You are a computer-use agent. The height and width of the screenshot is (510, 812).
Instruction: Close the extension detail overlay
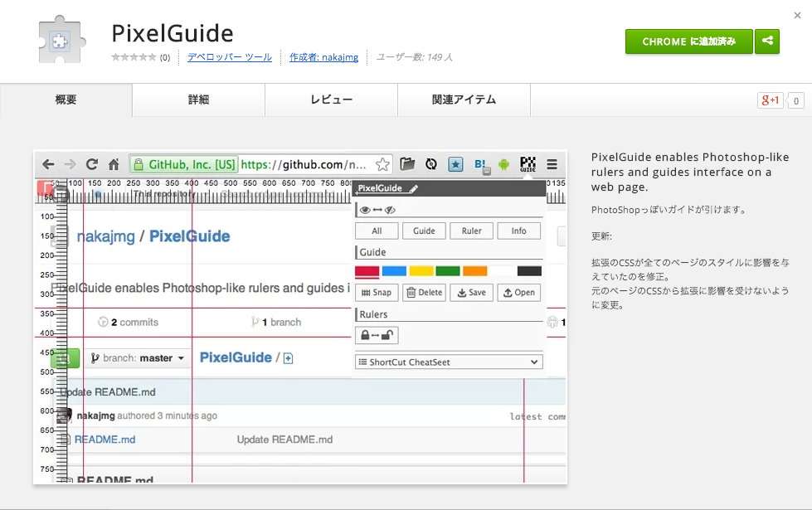[x=798, y=16]
